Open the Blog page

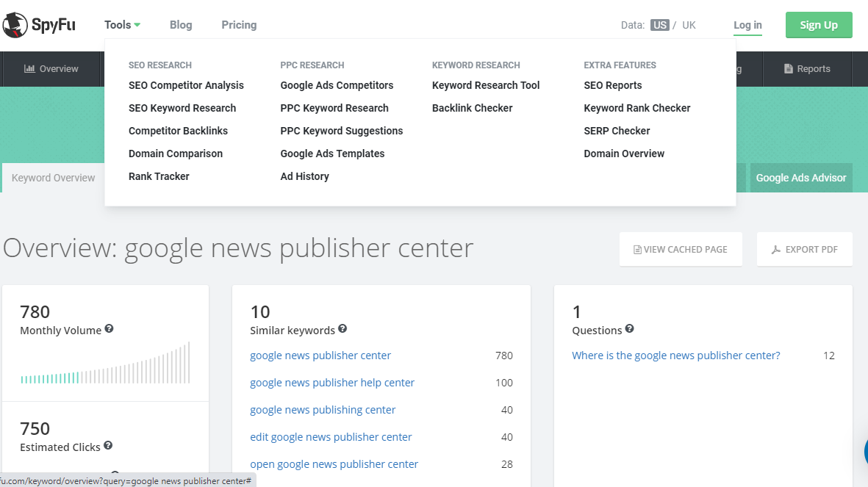pos(181,25)
